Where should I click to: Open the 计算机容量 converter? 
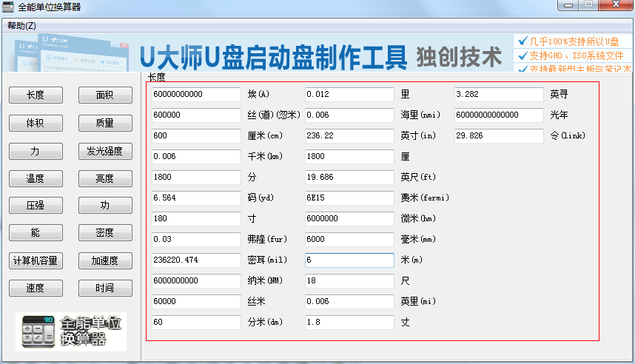36,260
